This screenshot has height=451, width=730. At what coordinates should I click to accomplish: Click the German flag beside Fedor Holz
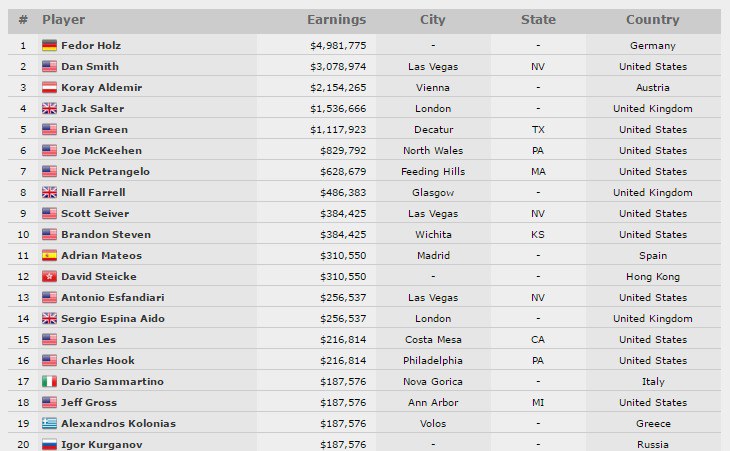pos(49,45)
